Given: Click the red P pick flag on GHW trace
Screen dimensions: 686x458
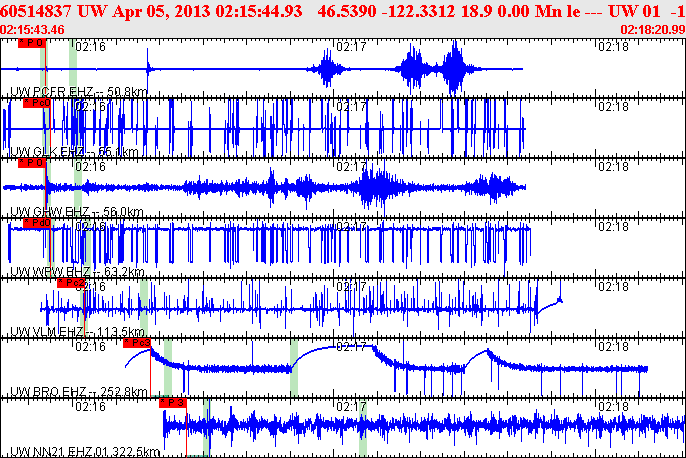Looking at the screenshot, I should tap(32, 161).
